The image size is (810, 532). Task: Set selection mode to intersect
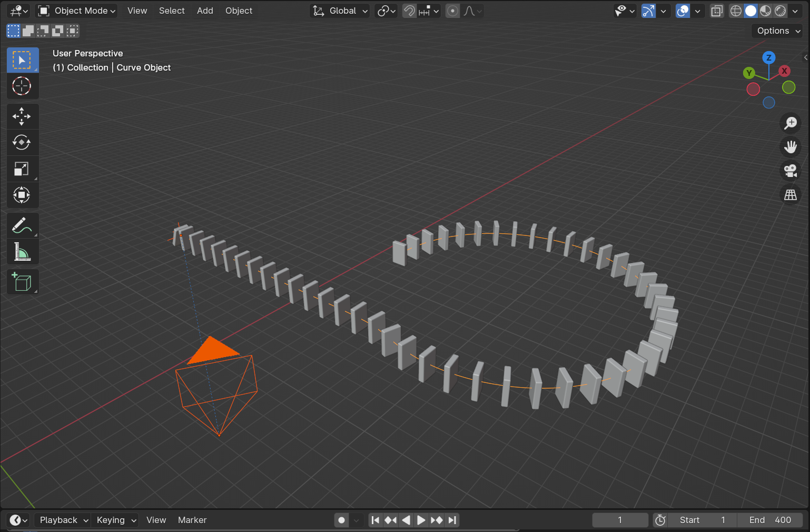(73, 31)
